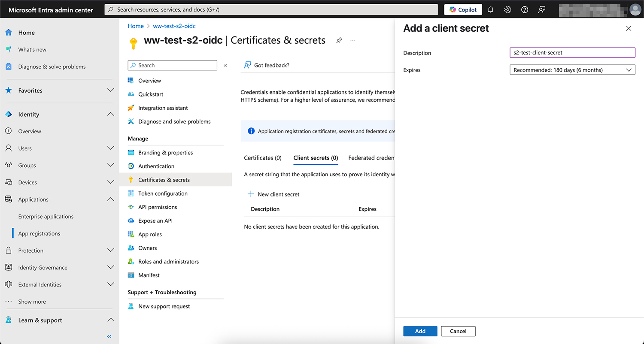Click the help question mark icon
This screenshot has height=344, width=644.
[x=525, y=9]
